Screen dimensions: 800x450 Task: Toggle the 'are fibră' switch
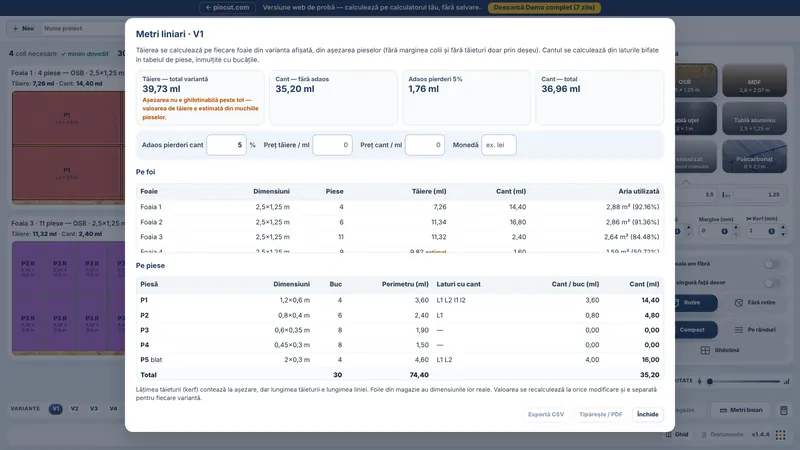coord(771,264)
